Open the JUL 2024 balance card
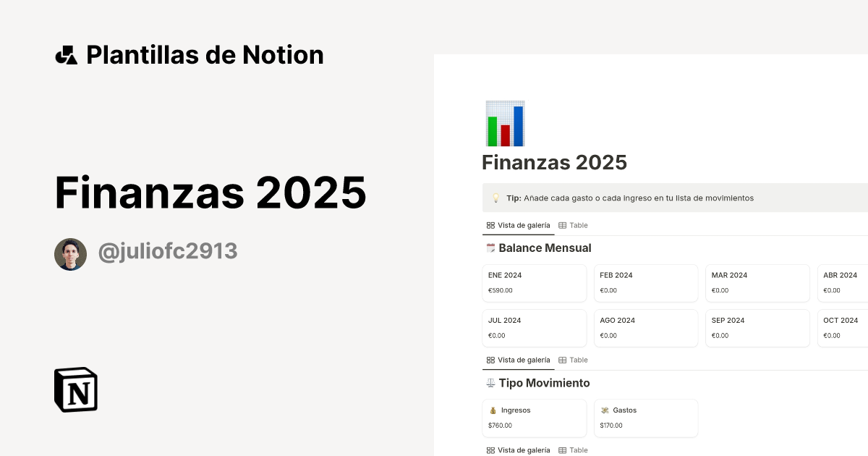 pyautogui.click(x=535, y=328)
